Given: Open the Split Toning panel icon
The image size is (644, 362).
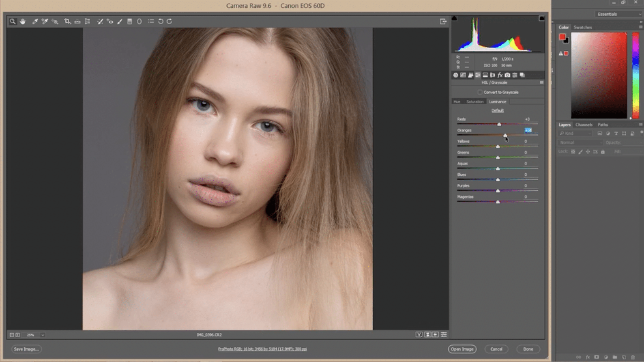Looking at the screenshot, I should (485, 75).
